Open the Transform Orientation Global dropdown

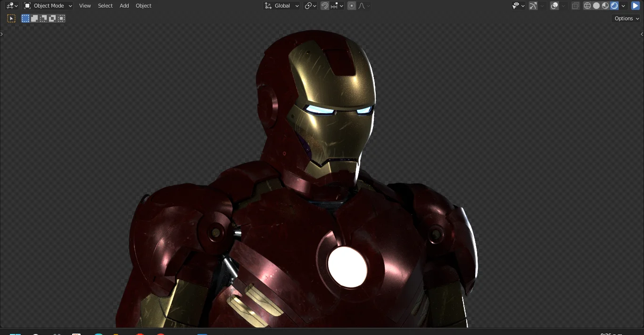pos(281,6)
